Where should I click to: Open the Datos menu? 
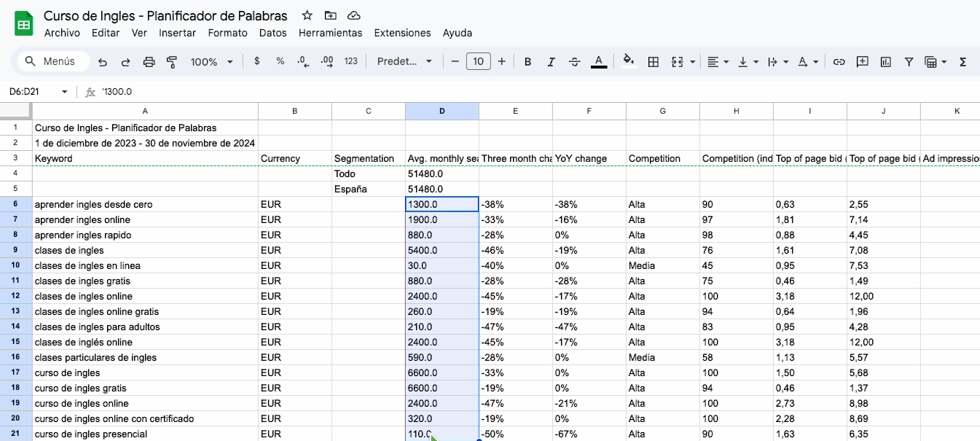point(273,33)
